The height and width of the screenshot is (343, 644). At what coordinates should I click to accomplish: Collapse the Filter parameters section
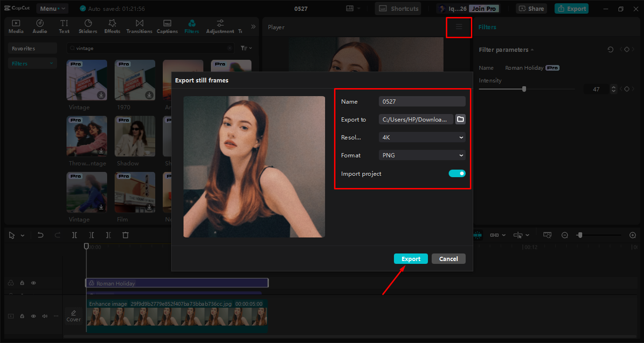tap(532, 49)
